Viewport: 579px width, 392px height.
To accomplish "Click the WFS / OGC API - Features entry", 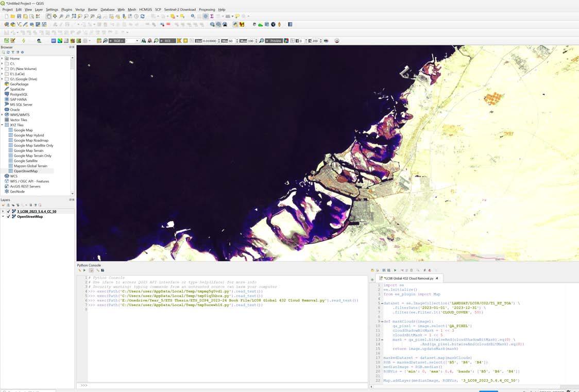I will click(29, 181).
